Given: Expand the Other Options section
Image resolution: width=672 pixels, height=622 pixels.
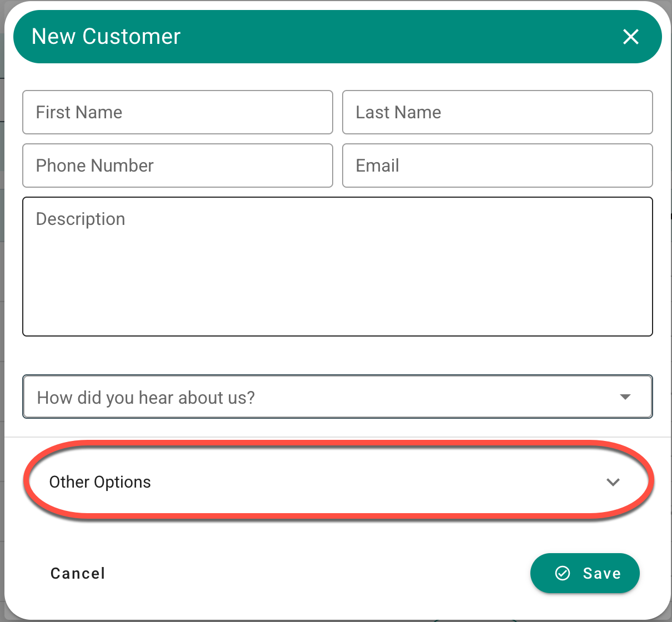Looking at the screenshot, I should (x=338, y=481).
